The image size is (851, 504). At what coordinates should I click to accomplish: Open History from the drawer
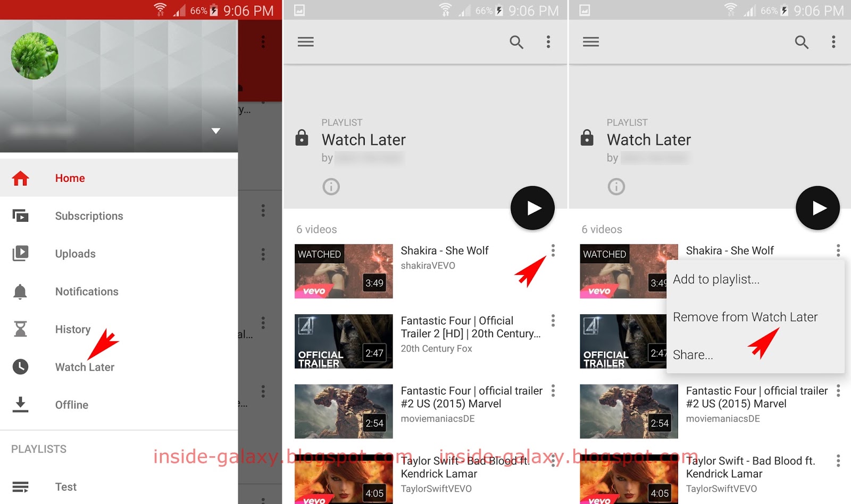click(73, 329)
